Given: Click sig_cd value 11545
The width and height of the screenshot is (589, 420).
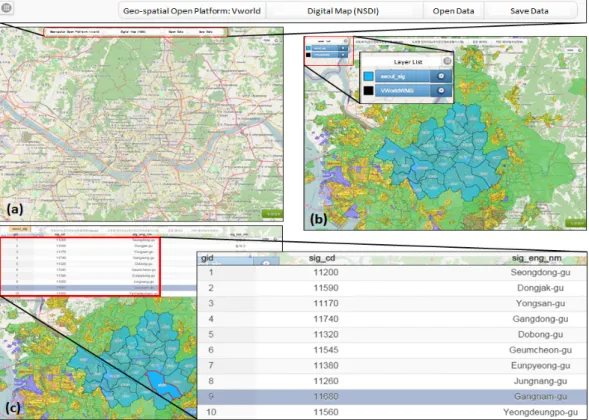Looking at the screenshot, I should coord(326,350).
